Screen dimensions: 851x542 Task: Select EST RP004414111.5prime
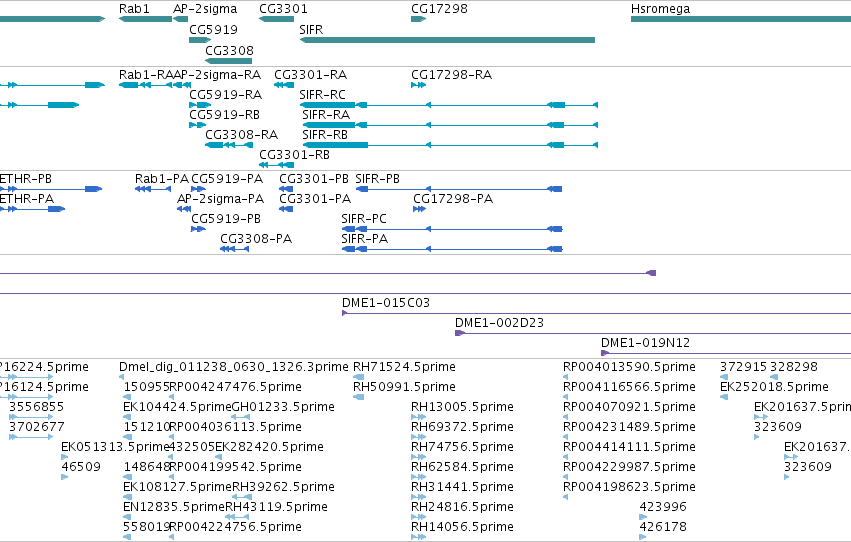tap(629, 447)
